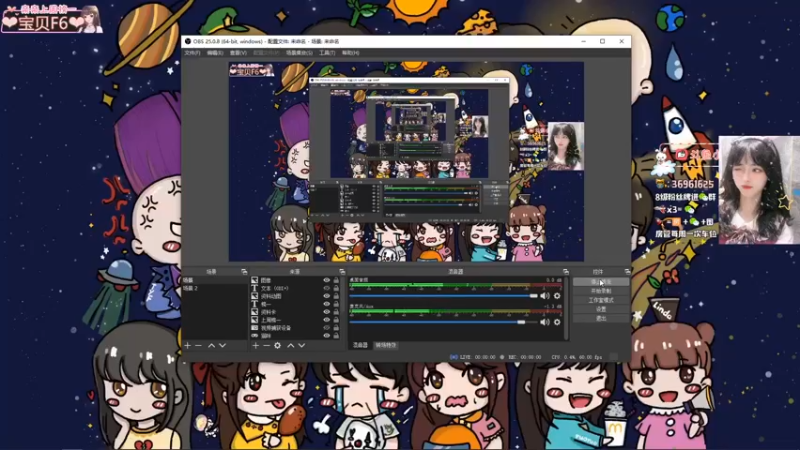The width and height of the screenshot is (800, 450).
Task: Lock the 文本 (GDI+) source
Action: 336,288
